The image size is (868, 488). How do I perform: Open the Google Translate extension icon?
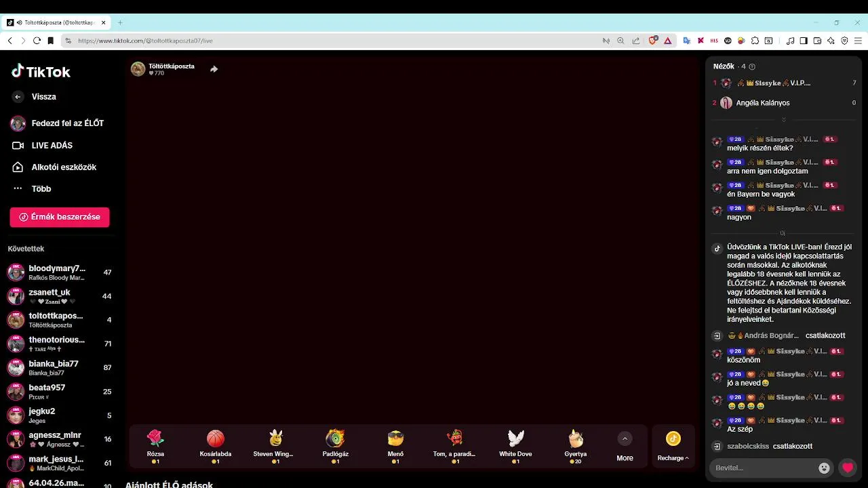click(687, 41)
